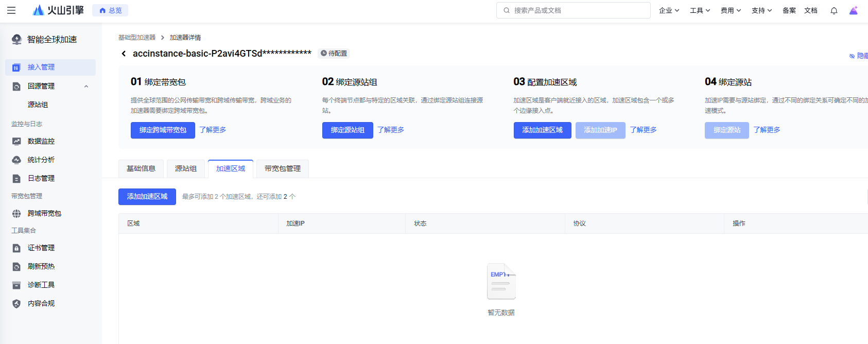Click the 数据监控 sidebar icon
868x344 pixels.
(16, 141)
